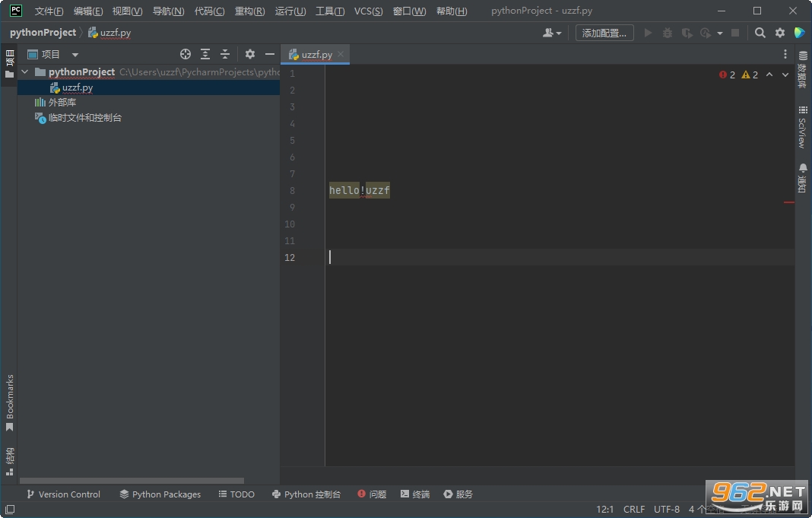Toggle the SciView tool window button

pyautogui.click(x=803, y=127)
